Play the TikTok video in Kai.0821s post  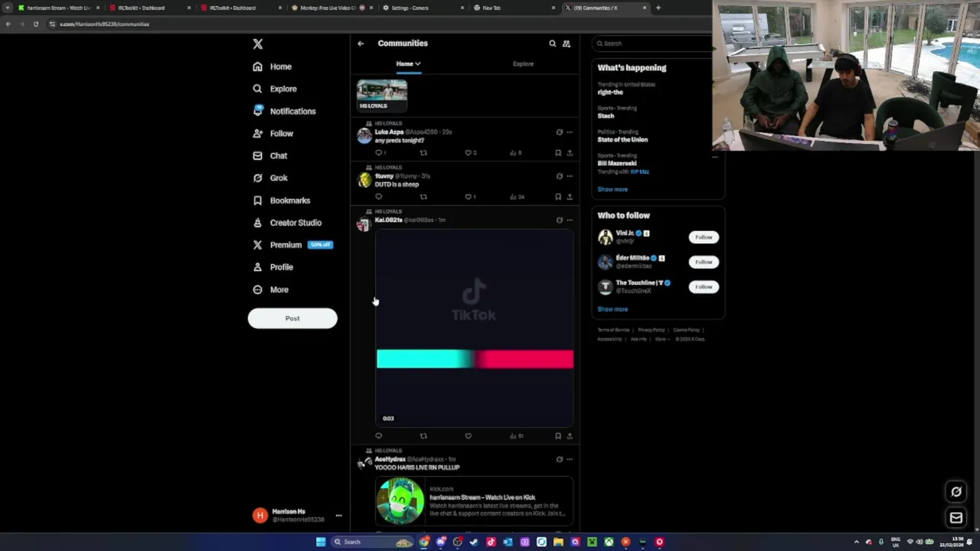pyautogui.click(x=475, y=328)
